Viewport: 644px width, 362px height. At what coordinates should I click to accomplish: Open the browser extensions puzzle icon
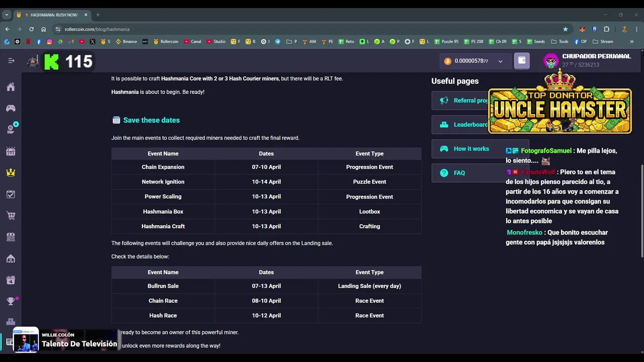pyautogui.click(x=607, y=29)
